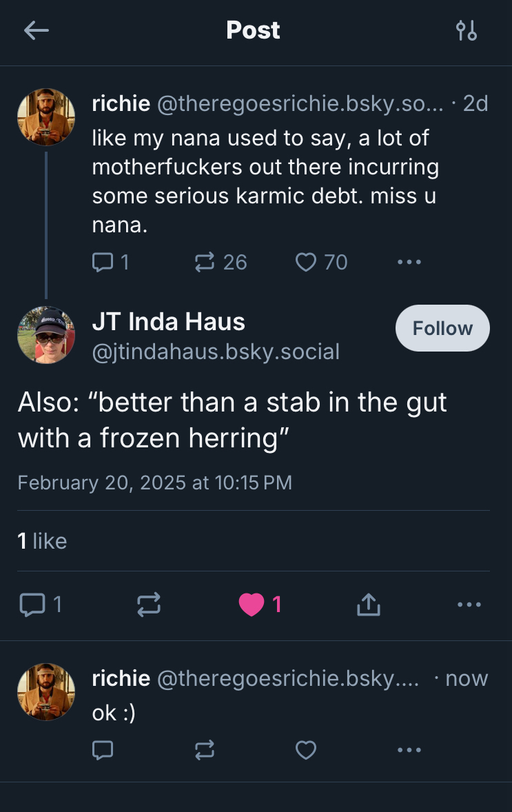The width and height of the screenshot is (512, 812).
Task: Open thread preferences settings icon
Action: coord(467,30)
